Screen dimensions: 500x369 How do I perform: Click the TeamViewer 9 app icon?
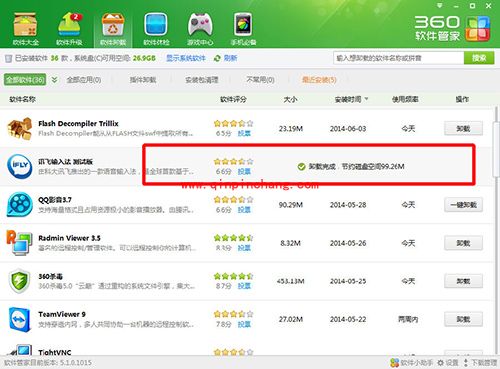click(x=20, y=319)
